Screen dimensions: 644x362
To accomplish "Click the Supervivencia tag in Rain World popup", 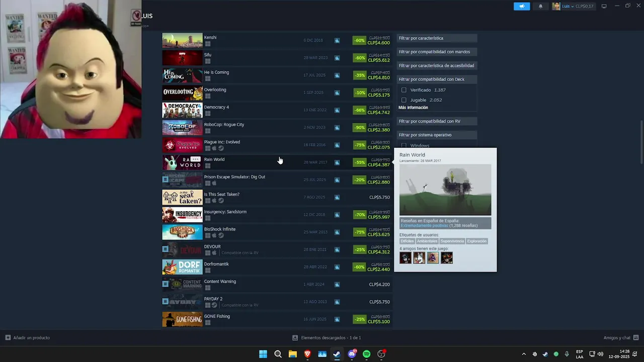I will 452,241.
